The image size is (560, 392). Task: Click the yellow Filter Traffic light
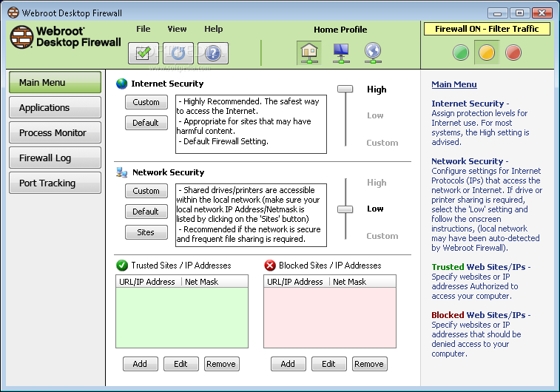pyautogui.click(x=487, y=53)
